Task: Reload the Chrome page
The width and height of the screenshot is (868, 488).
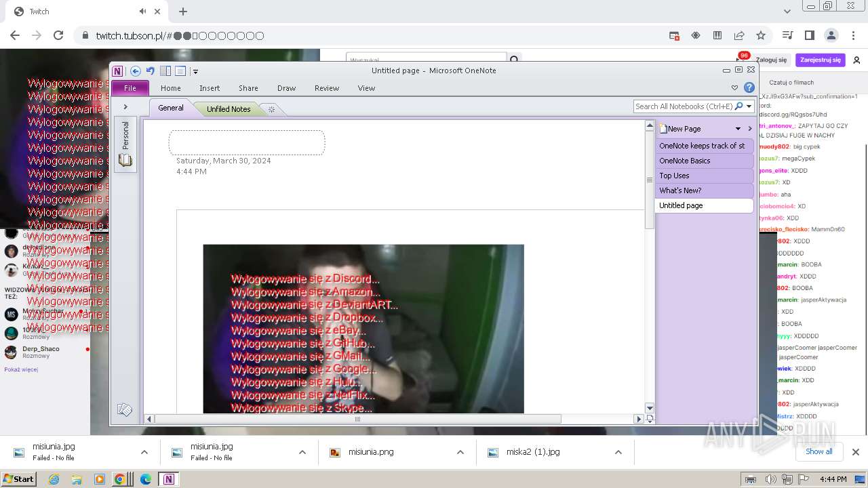Action: coord(58,35)
